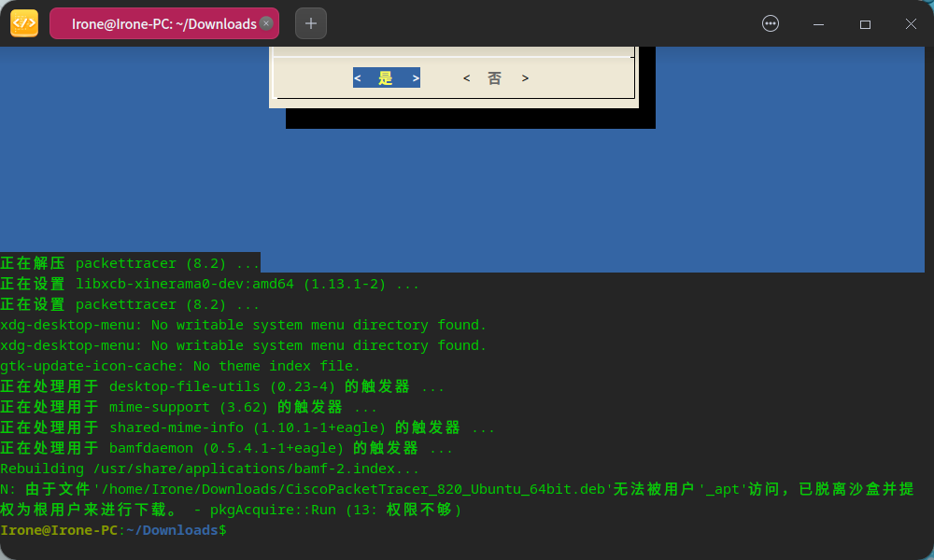Click the yellow </> terminal application icon
This screenshot has height=560, width=934.
tap(23, 22)
